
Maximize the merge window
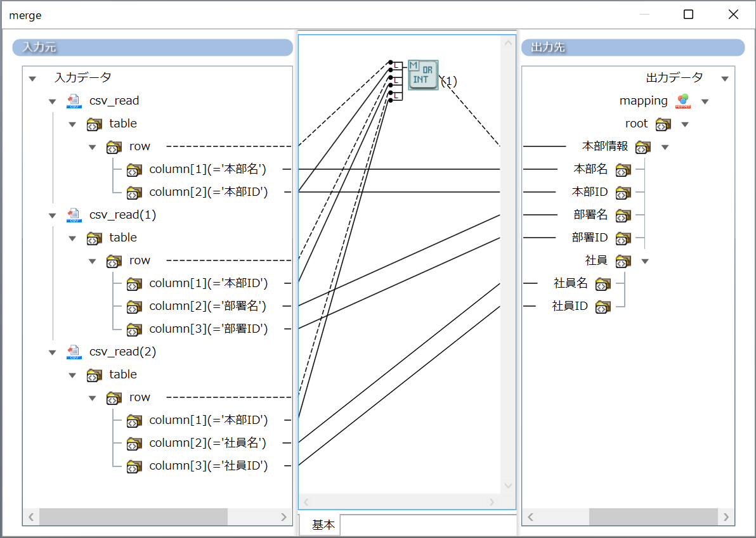pos(689,15)
